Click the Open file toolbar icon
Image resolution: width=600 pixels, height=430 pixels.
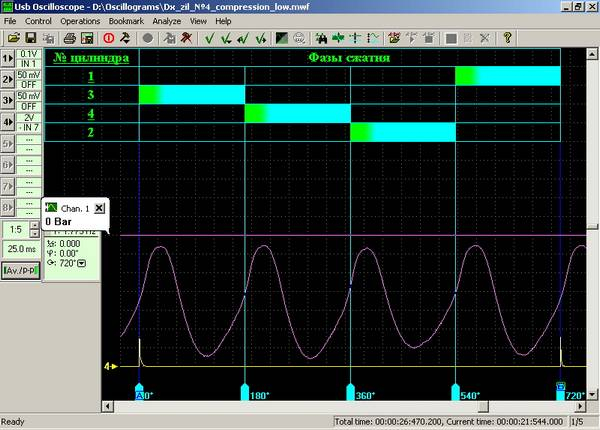[x=15, y=38]
